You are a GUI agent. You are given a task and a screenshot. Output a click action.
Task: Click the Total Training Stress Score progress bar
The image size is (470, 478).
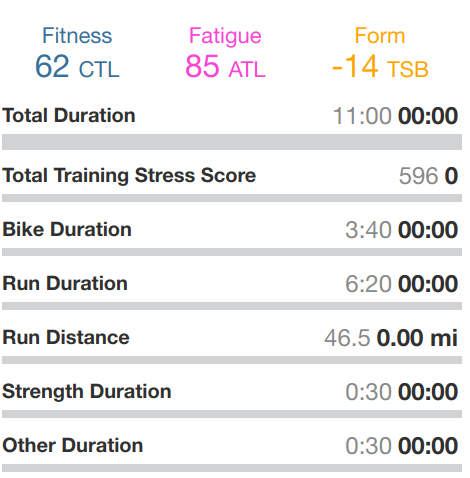[x=232, y=198]
